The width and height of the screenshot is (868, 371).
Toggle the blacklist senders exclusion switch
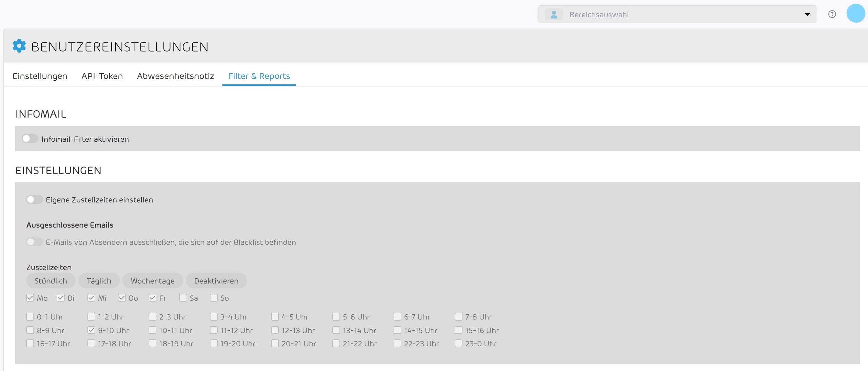point(34,242)
